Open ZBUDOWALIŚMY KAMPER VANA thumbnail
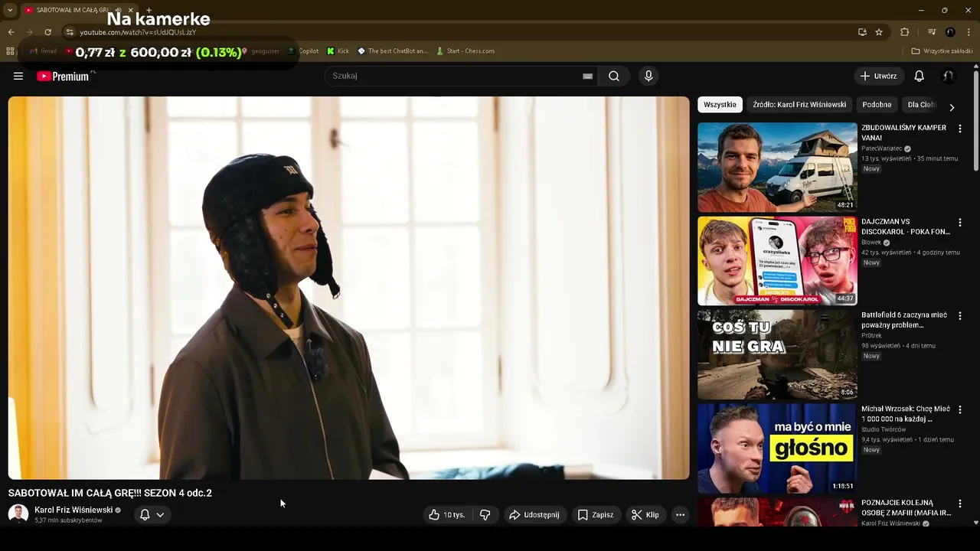The width and height of the screenshot is (980, 551). [777, 167]
